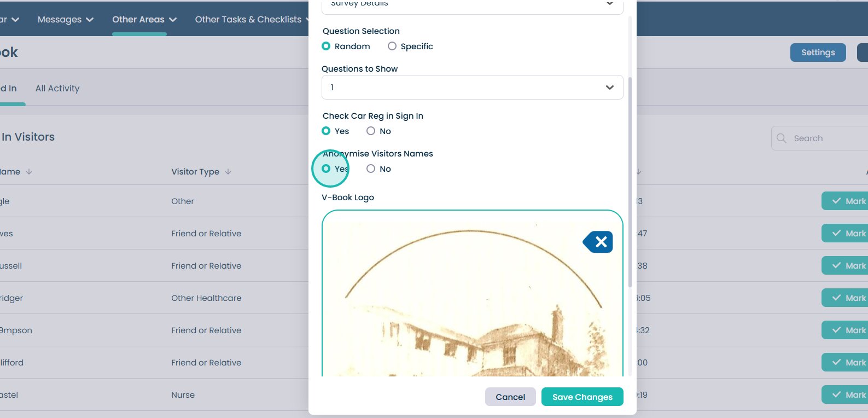868x418 pixels.
Task: Choose No for Check Car Reg in Sign In
Action: [x=371, y=131]
